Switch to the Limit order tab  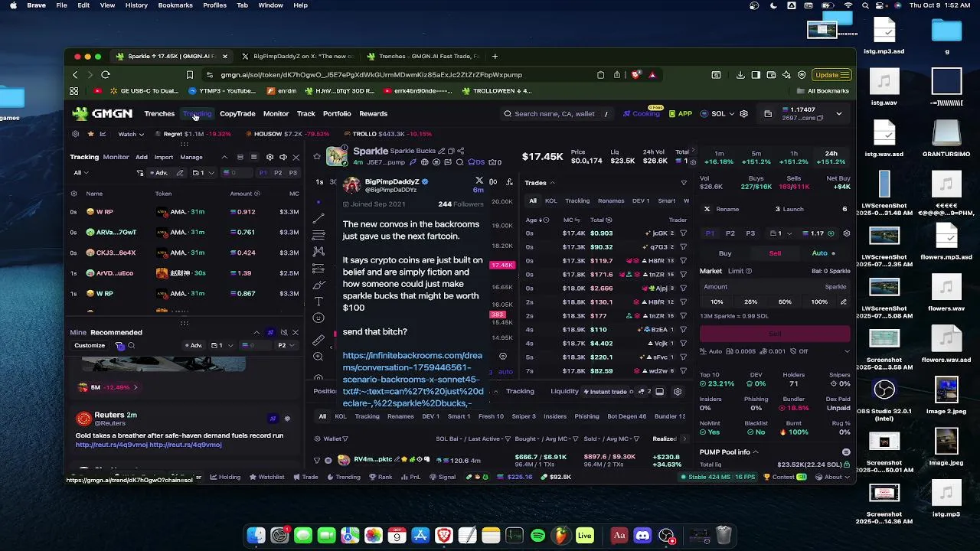(735, 271)
